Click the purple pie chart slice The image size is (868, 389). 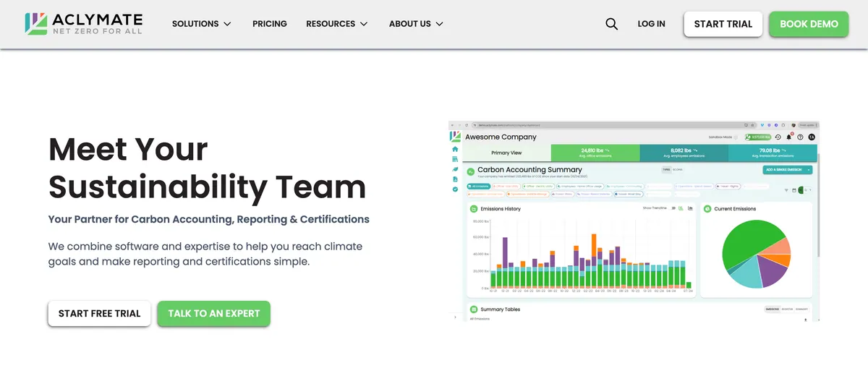(773, 271)
